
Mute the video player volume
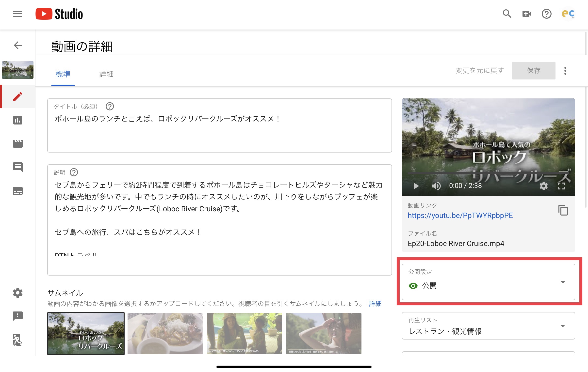click(x=436, y=186)
